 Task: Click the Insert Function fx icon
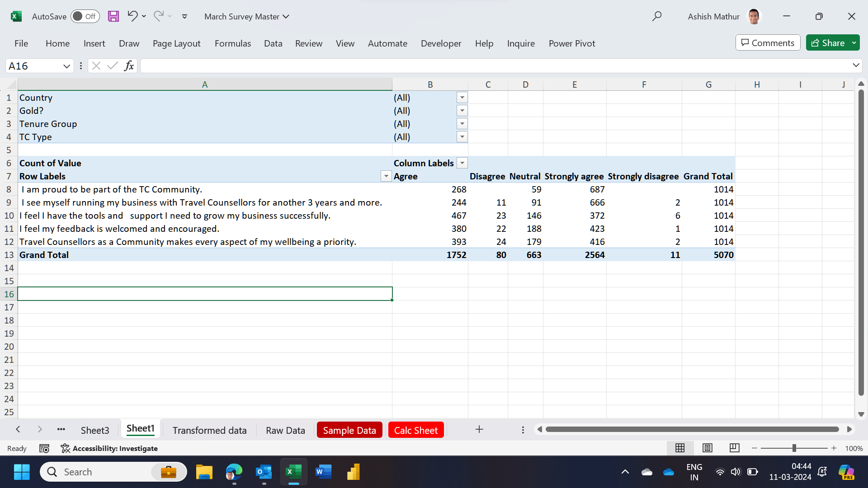pyautogui.click(x=129, y=66)
